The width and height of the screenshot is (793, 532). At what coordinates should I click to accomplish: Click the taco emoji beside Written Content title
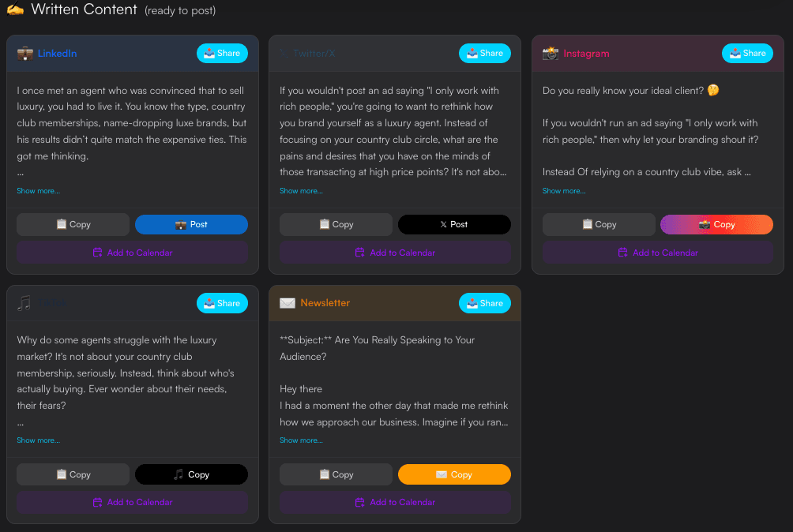coord(17,10)
